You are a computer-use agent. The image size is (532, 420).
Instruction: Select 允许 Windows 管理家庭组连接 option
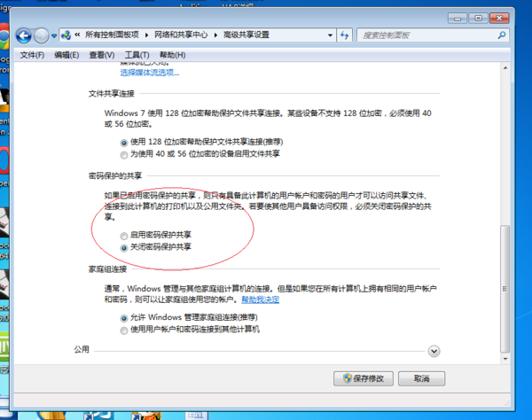[124, 318]
